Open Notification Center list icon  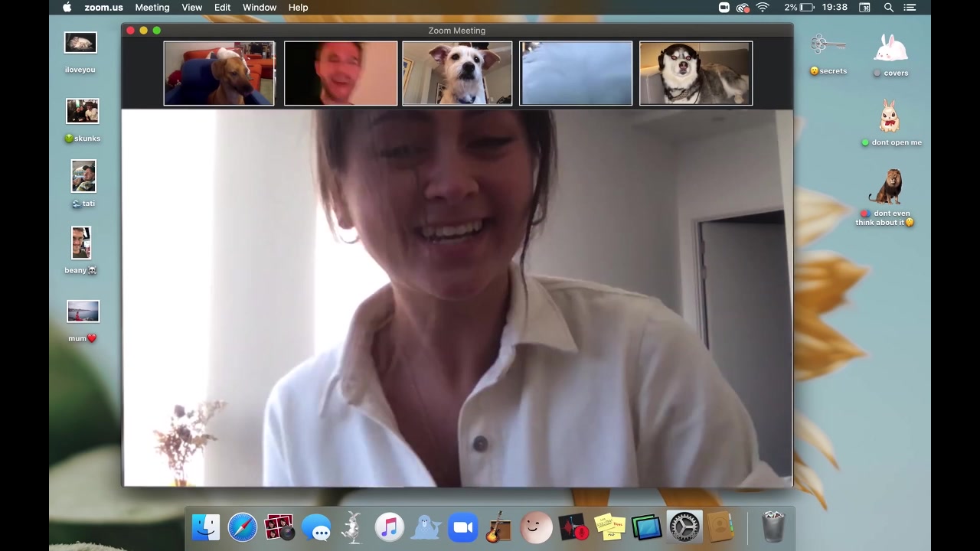910,8
